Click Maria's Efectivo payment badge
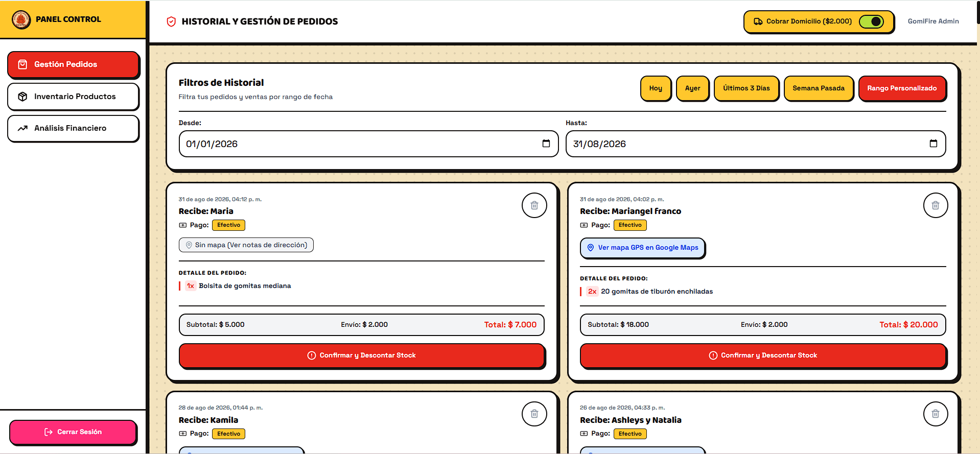 tap(228, 225)
